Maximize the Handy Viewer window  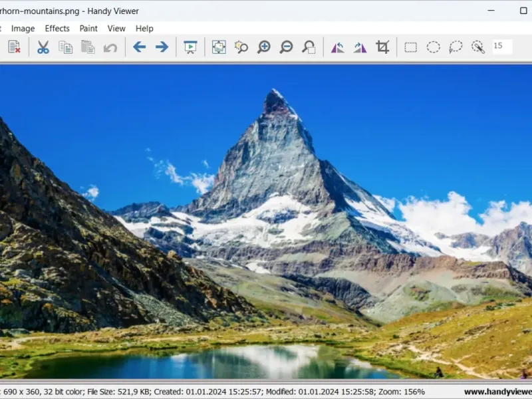(x=523, y=11)
